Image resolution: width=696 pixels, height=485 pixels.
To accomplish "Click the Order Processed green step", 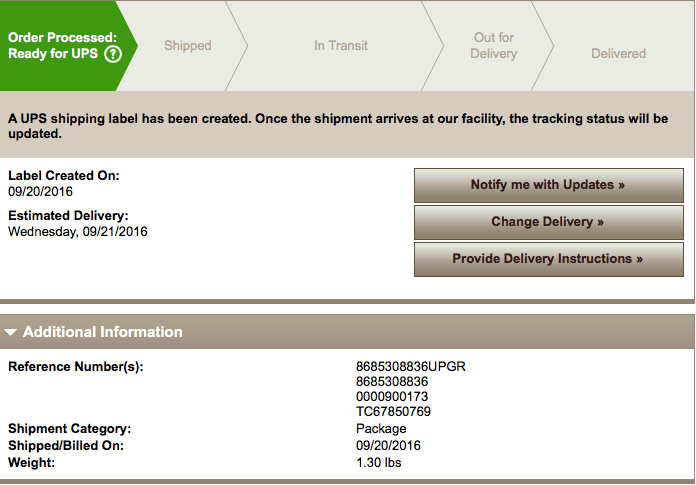I will [x=62, y=45].
